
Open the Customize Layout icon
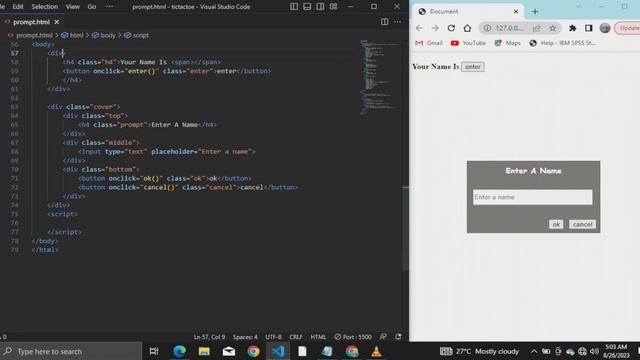click(x=333, y=7)
